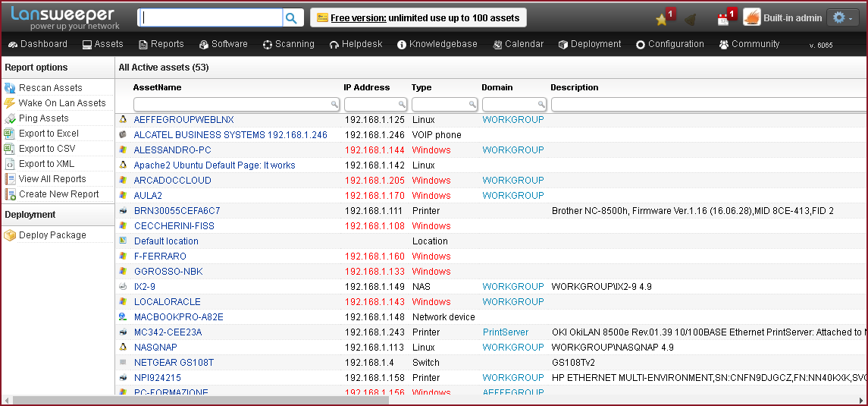Click the Rescan Assets icon
868x406 pixels.
click(9, 87)
